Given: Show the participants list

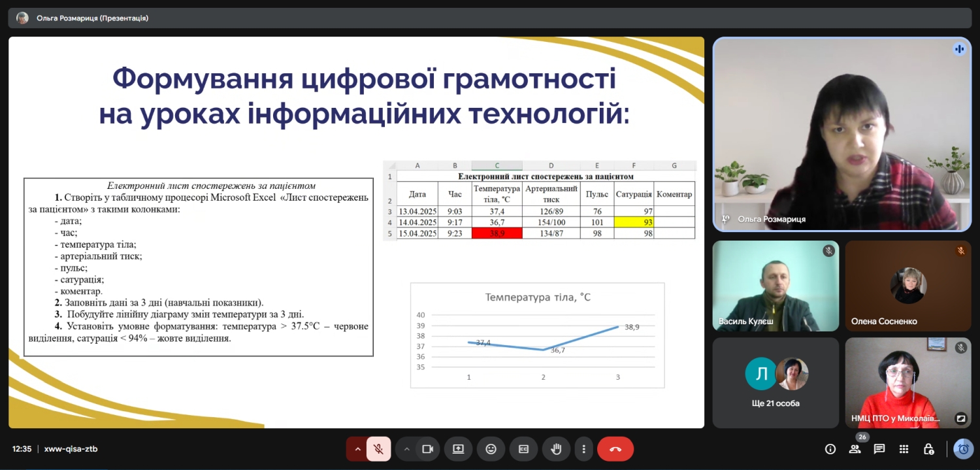Looking at the screenshot, I should pyautogui.click(x=855, y=449).
